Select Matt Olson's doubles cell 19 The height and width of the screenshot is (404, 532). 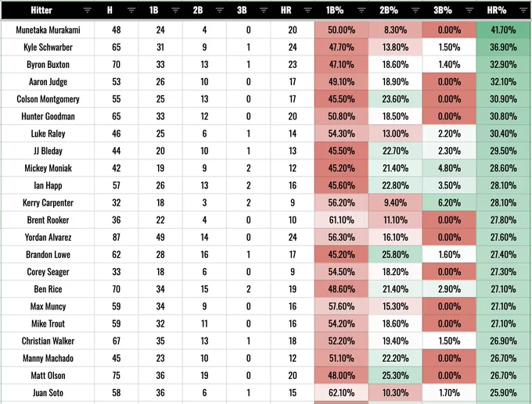click(205, 376)
